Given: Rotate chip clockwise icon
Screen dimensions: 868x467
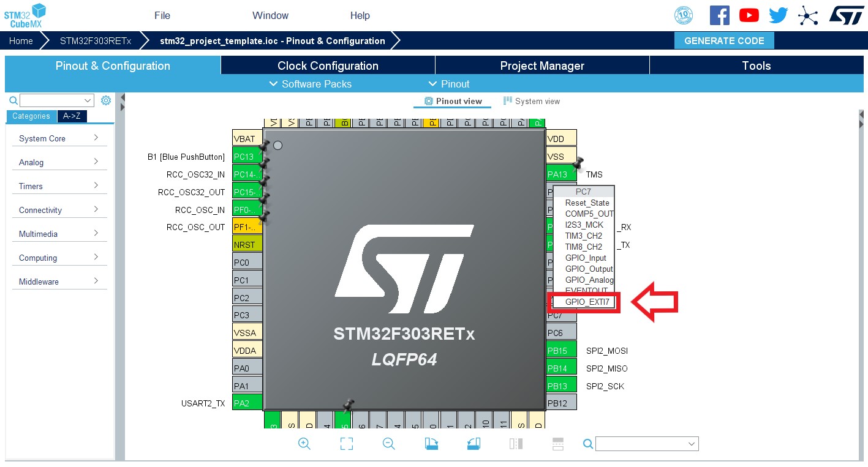Looking at the screenshot, I should click(431, 444).
